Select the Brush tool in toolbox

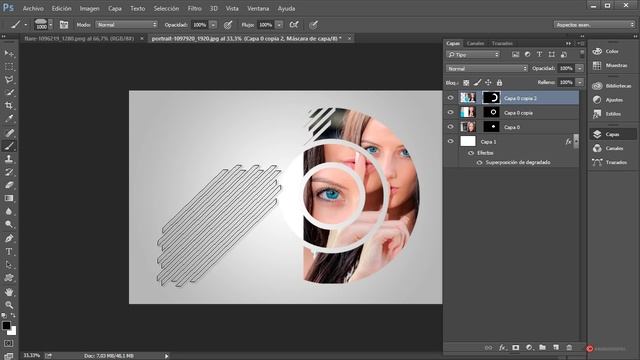9,146
